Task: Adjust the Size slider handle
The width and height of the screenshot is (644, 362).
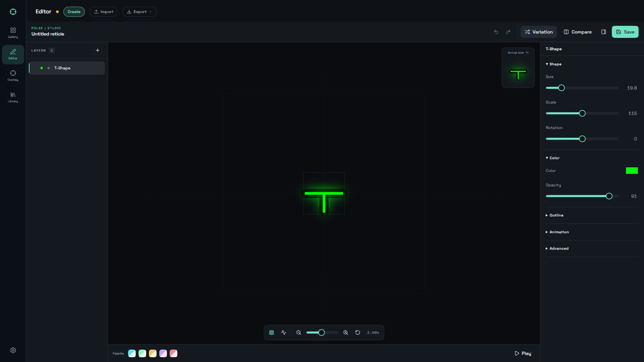Action: point(561,88)
